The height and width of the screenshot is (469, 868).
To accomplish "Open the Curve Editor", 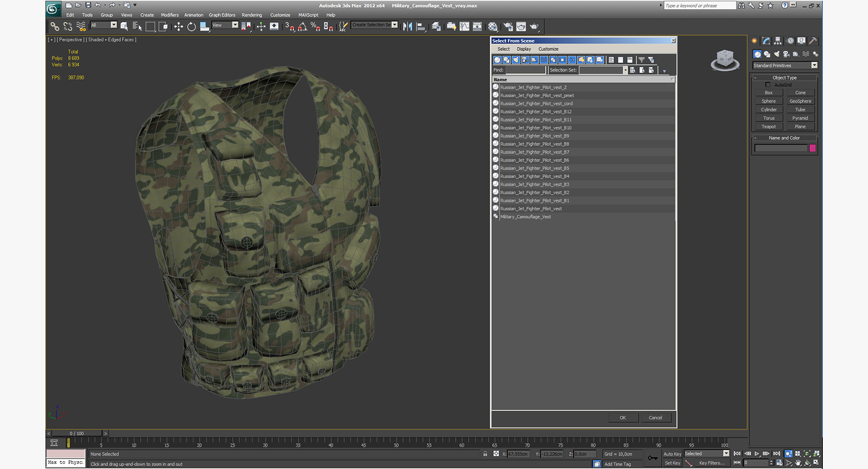I will pyautogui.click(x=464, y=26).
